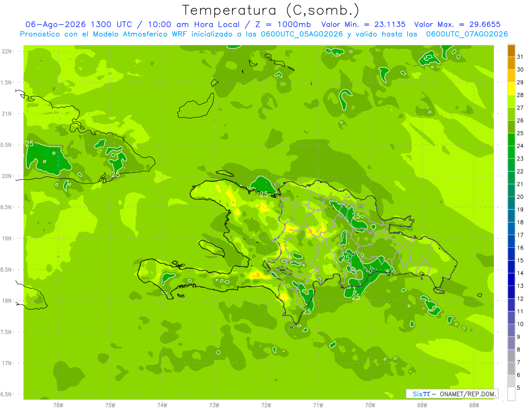This screenshot has height=411, width=532.
Task: Click colorbar value "24"
Action: (x=520, y=146)
